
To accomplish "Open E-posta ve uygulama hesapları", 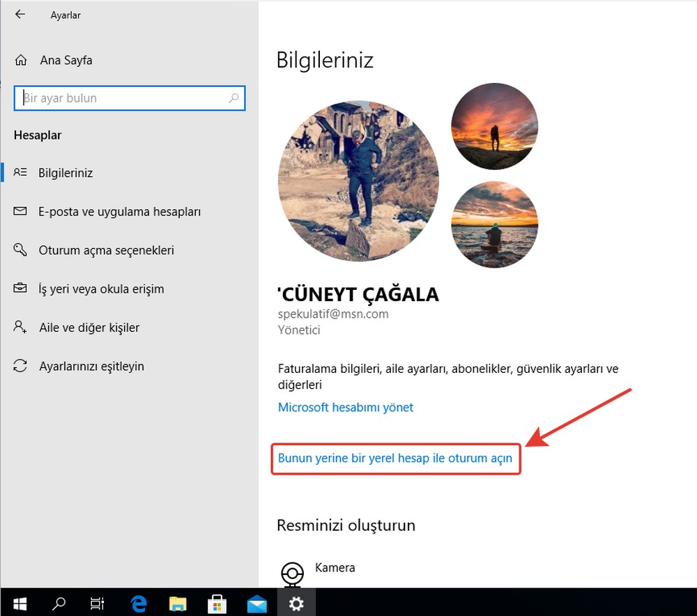I will click(x=119, y=212).
